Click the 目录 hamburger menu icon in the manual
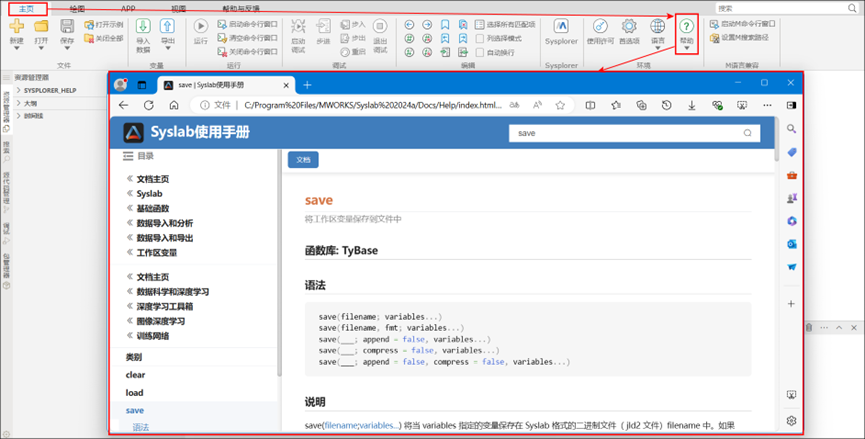This screenshot has width=865, height=439. (128, 156)
